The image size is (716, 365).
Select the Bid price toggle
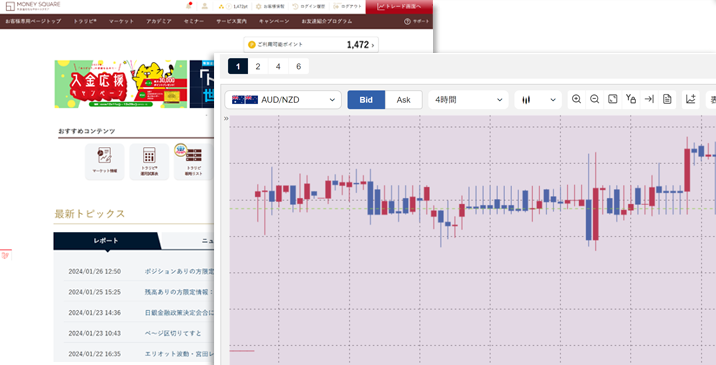[366, 100]
